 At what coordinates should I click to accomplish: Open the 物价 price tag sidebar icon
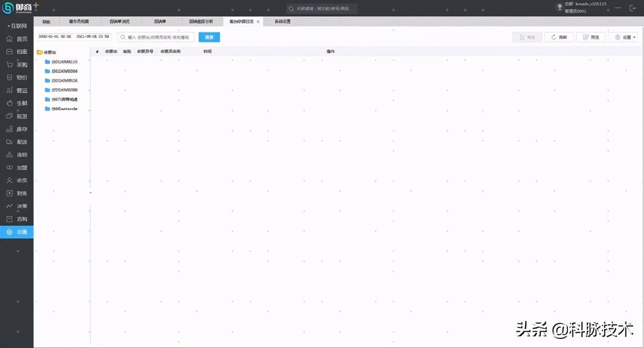(x=9, y=77)
